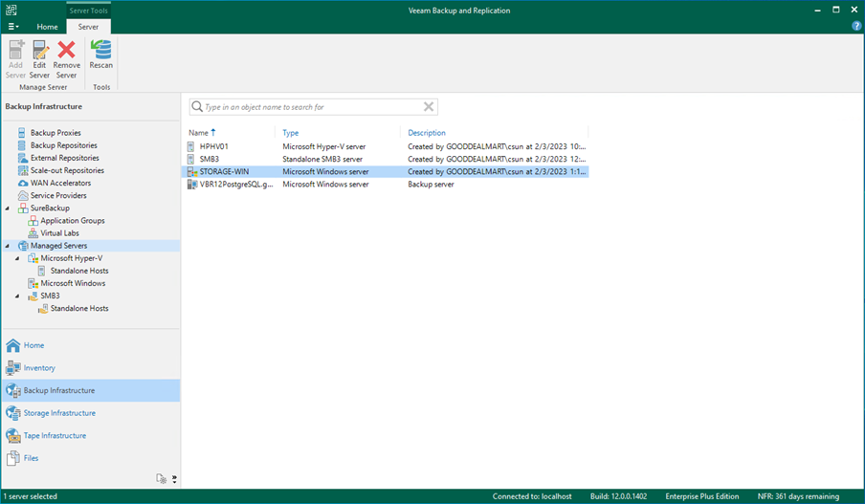Image resolution: width=865 pixels, height=504 pixels.
Task: Open the navigation pane overflow chevron
Action: pyautogui.click(x=174, y=479)
